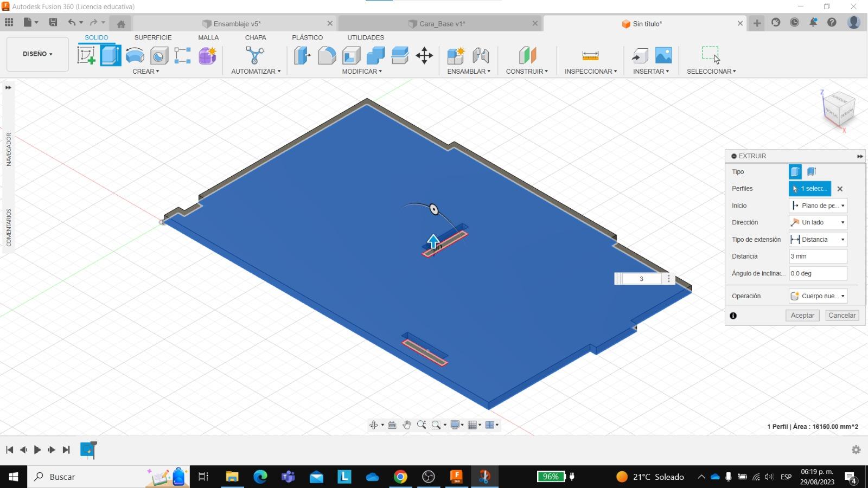Click the Aceptar button
Screen dimensions: 868x488
tap(802, 316)
